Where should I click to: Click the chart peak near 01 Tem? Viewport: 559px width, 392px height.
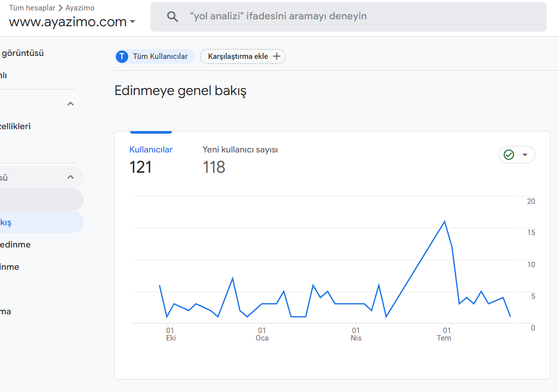click(445, 222)
